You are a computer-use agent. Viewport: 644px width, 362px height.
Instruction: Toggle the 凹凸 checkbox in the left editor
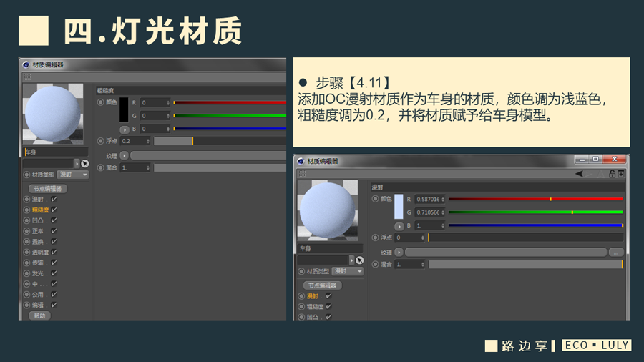(54, 220)
